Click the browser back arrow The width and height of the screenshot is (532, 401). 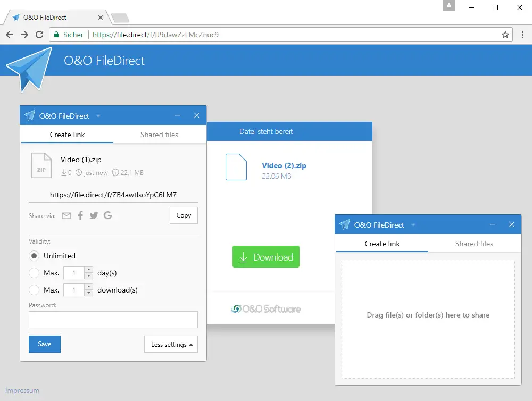[10, 35]
